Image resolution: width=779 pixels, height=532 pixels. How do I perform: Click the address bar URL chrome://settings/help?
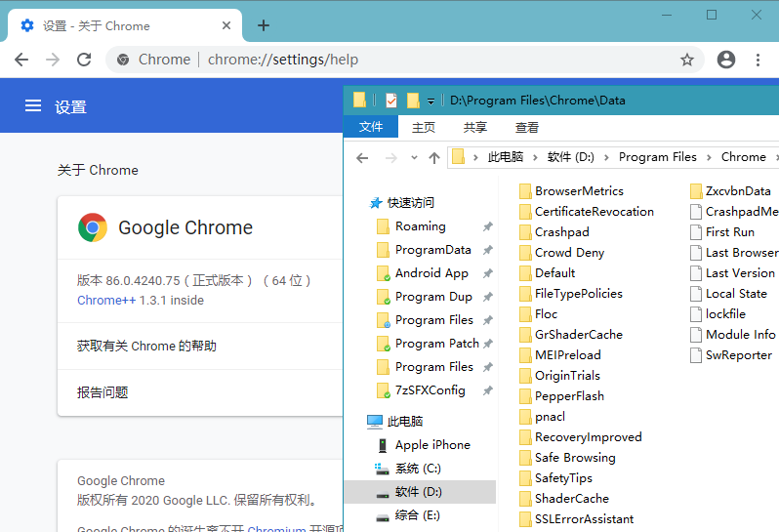[x=283, y=60]
